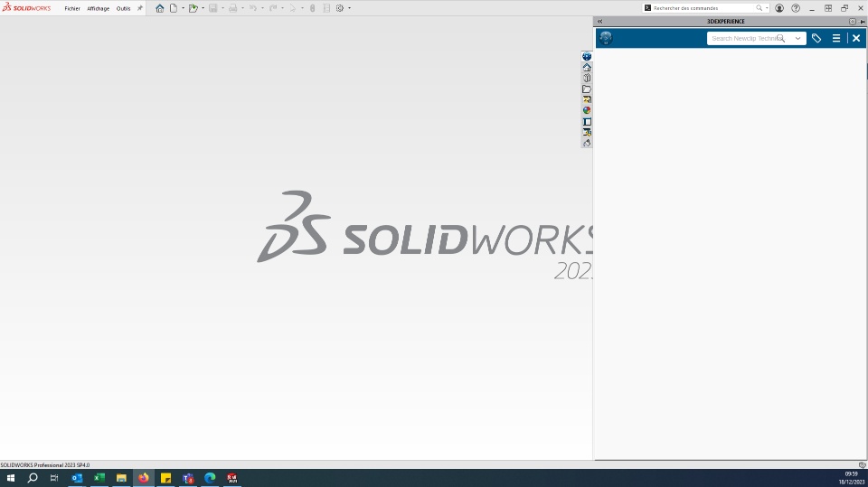Expand the Open file dropdown arrow
This screenshot has height=487, width=868.
pyautogui.click(x=203, y=8)
